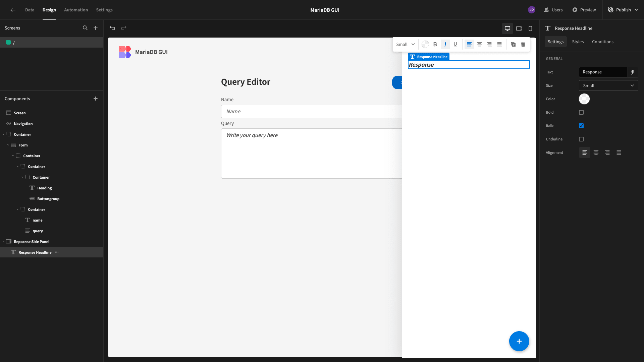
Task: Open the Small size dropdown in toolbar
Action: [x=406, y=44]
